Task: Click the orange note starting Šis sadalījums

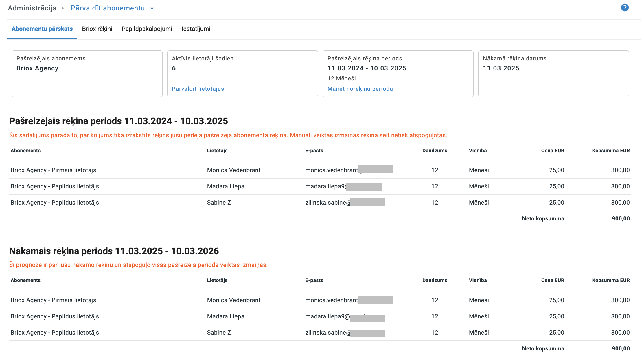Action: click(228, 135)
